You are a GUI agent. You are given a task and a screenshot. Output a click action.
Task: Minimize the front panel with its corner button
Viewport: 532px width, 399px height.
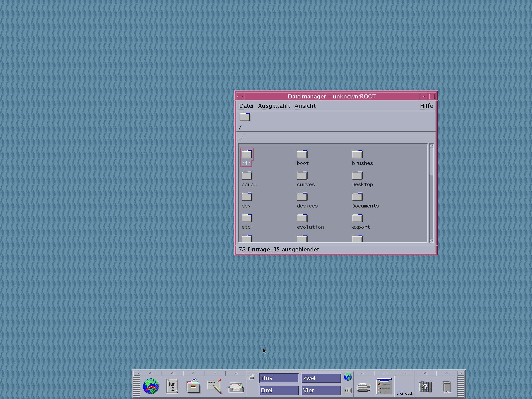coord(461,373)
